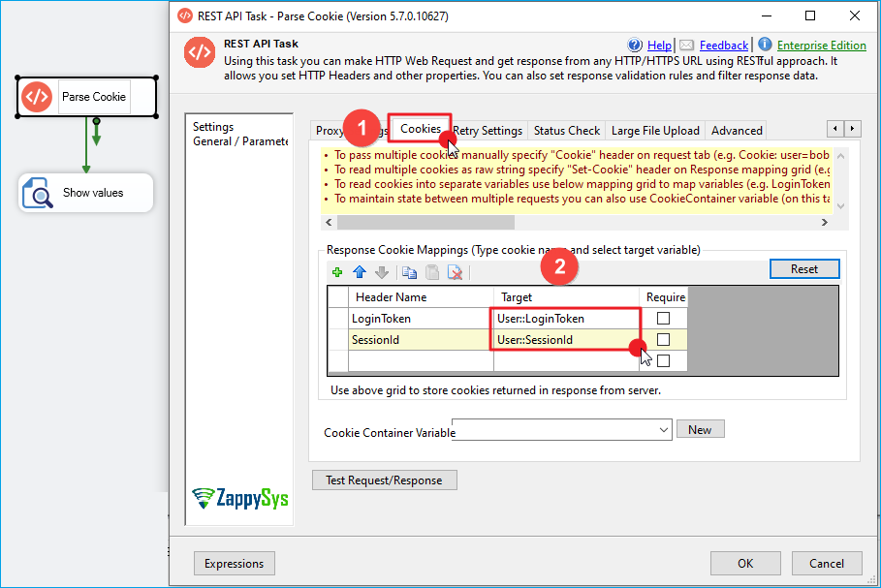Open the Large File Upload tab

pyautogui.click(x=655, y=131)
